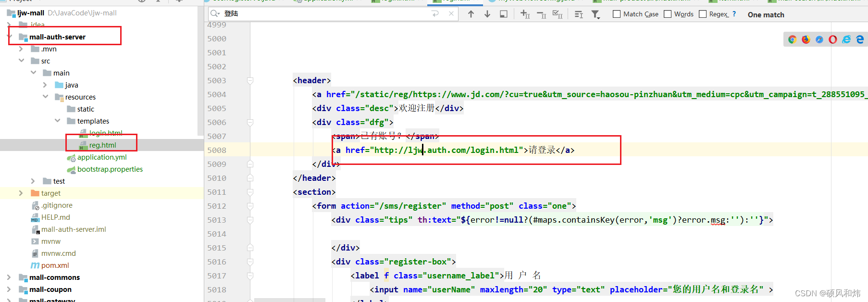Enable the Regex checkbox
Image resolution: width=868 pixels, height=302 pixels.
coord(703,14)
